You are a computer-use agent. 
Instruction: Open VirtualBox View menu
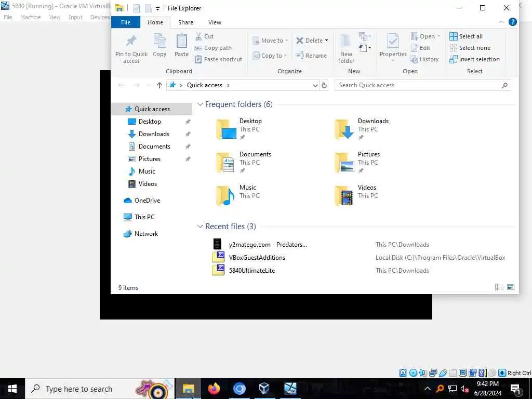click(55, 17)
